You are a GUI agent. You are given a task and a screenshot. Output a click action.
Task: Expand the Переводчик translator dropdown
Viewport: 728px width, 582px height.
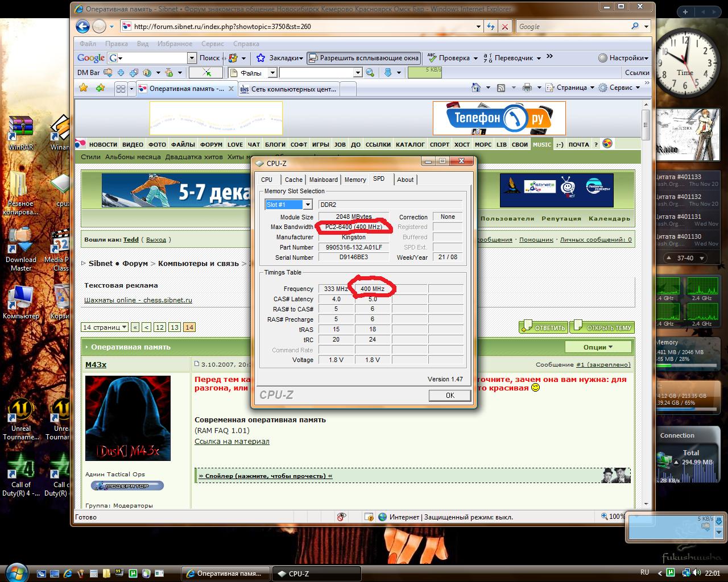tap(538, 57)
